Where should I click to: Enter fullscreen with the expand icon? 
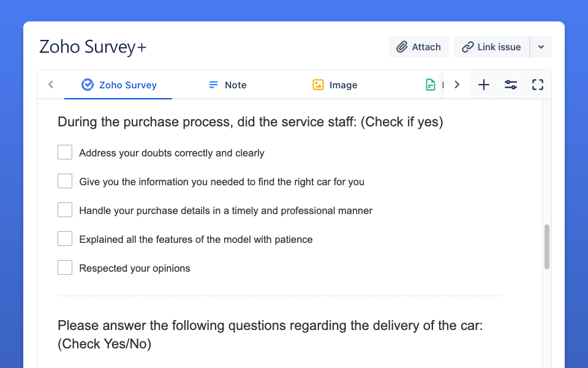coord(538,85)
